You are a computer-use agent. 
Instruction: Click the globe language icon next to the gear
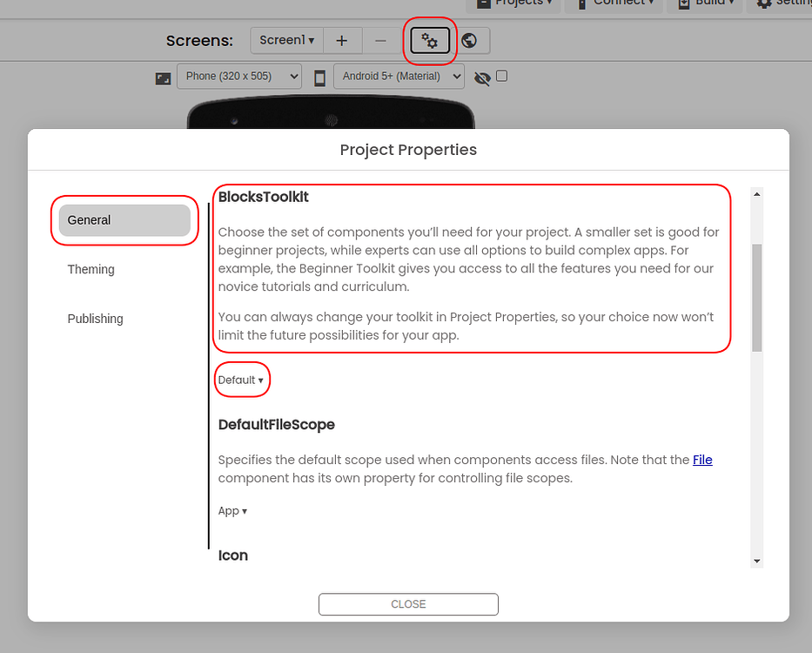468,40
